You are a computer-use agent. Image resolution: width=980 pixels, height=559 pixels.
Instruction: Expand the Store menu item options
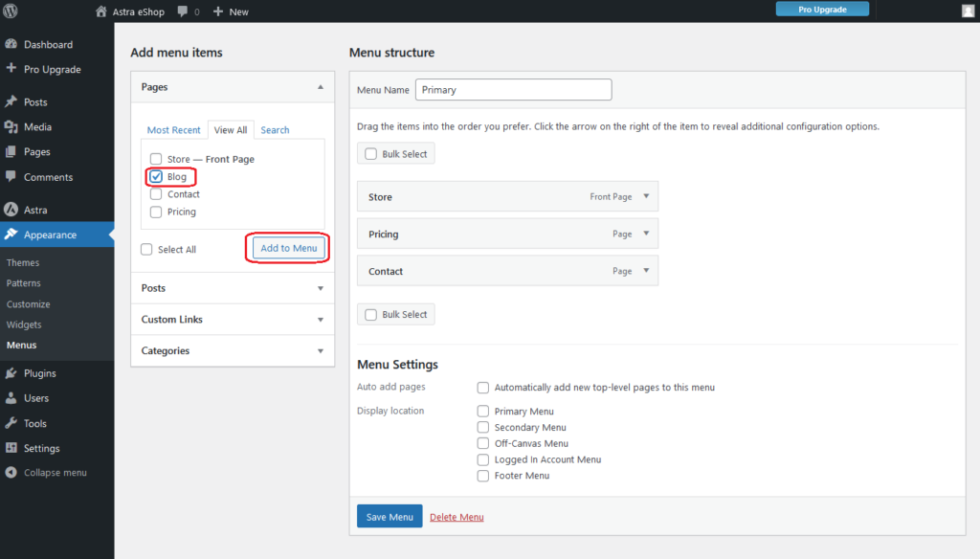pos(646,197)
